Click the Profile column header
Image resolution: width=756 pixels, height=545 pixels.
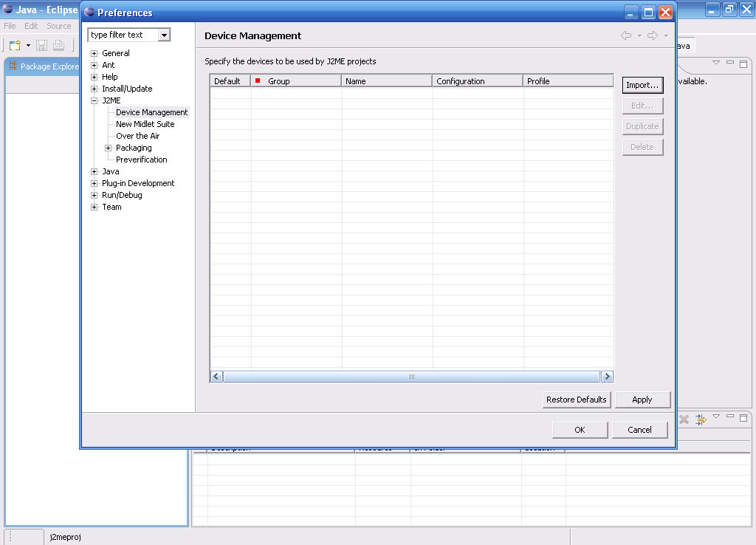[x=568, y=81]
